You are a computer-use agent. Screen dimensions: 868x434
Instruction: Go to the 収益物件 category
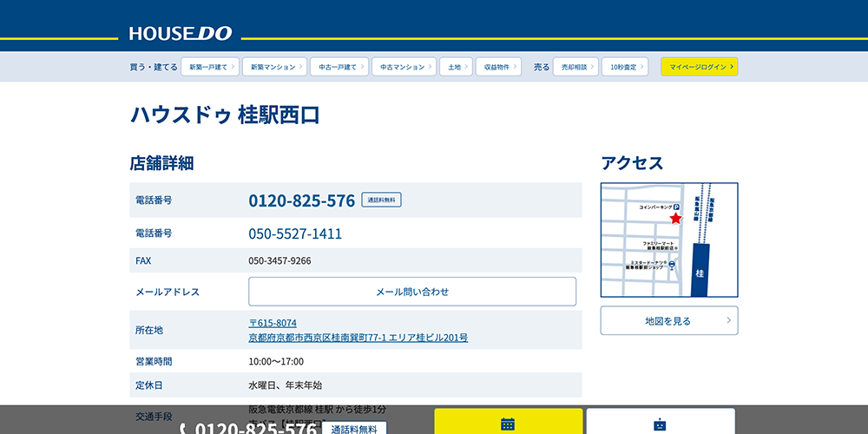pyautogui.click(x=499, y=67)
